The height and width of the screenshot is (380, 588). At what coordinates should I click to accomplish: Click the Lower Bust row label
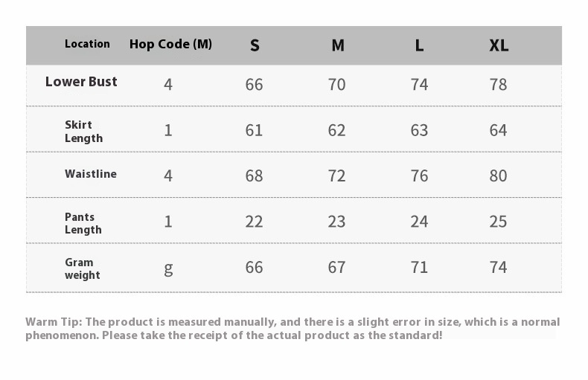[x=81, y=82]
